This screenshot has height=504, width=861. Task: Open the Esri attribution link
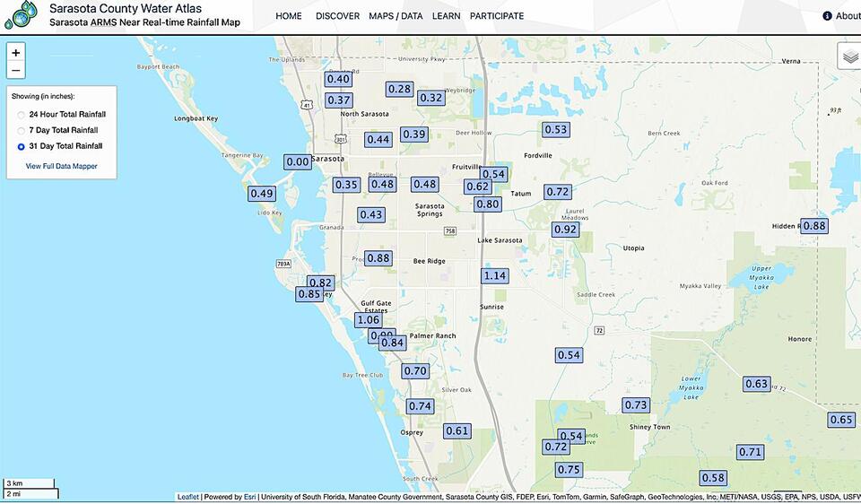click(250, 497)
